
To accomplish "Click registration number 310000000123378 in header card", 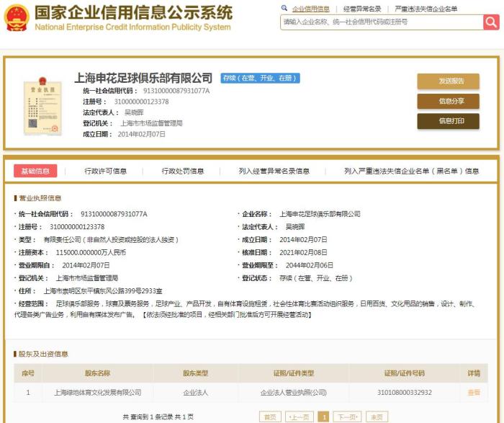I will (x=141, y=102).
